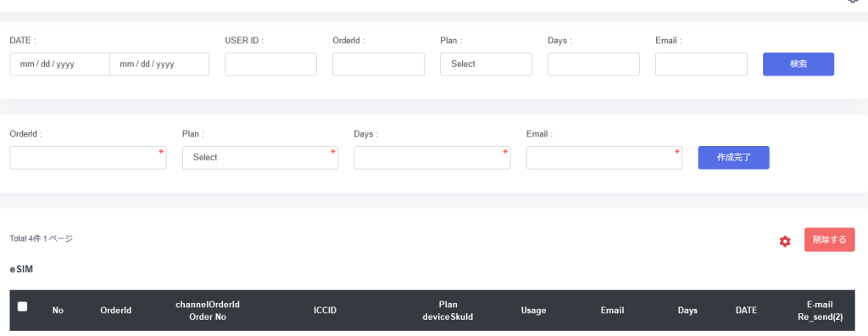Click the Email field in search filters
This screenshot has height=336, width=868.
tap(701, 64)
